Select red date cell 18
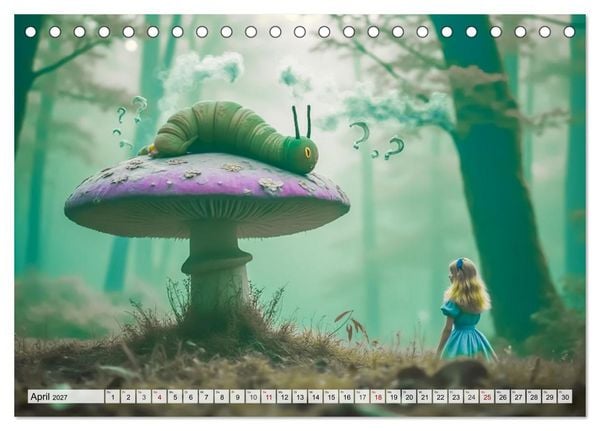 [378, 397]
